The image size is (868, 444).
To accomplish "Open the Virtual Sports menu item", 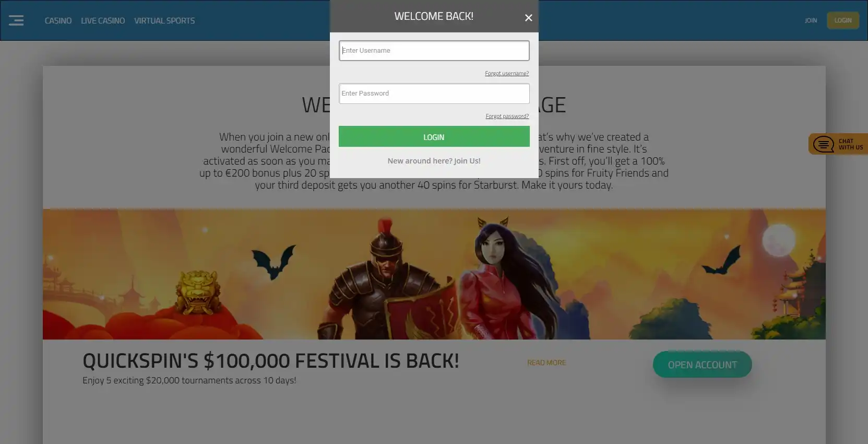I will [164, 20].
